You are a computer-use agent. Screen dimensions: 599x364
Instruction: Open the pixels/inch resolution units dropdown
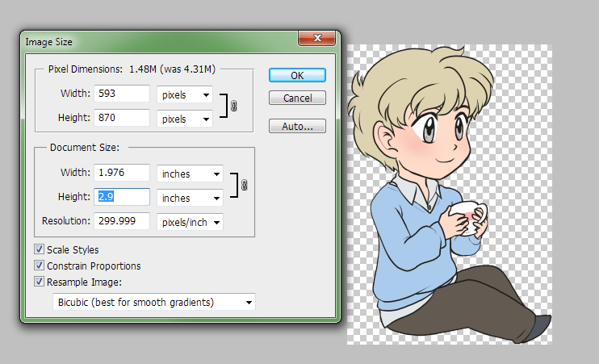[190, 222]
